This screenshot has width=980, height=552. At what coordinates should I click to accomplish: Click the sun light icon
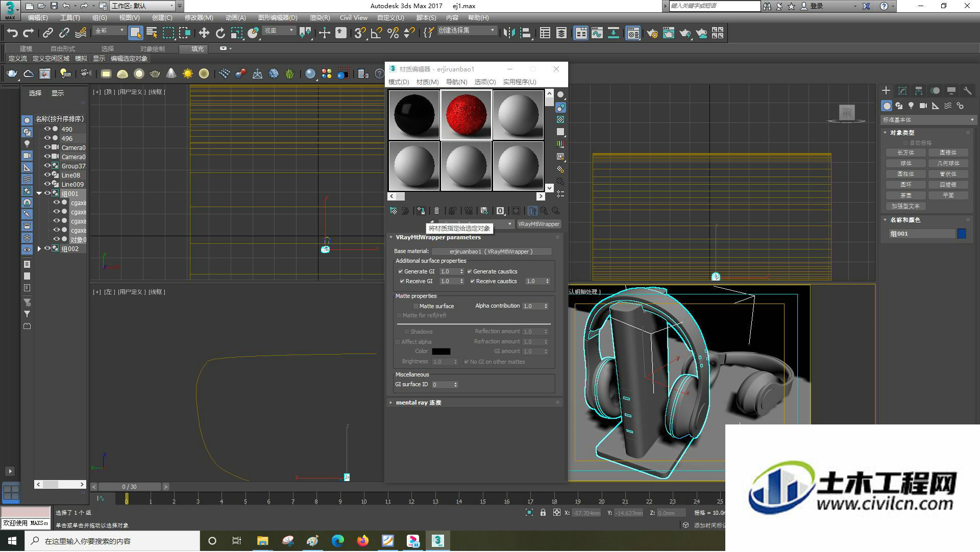[188, 74]
